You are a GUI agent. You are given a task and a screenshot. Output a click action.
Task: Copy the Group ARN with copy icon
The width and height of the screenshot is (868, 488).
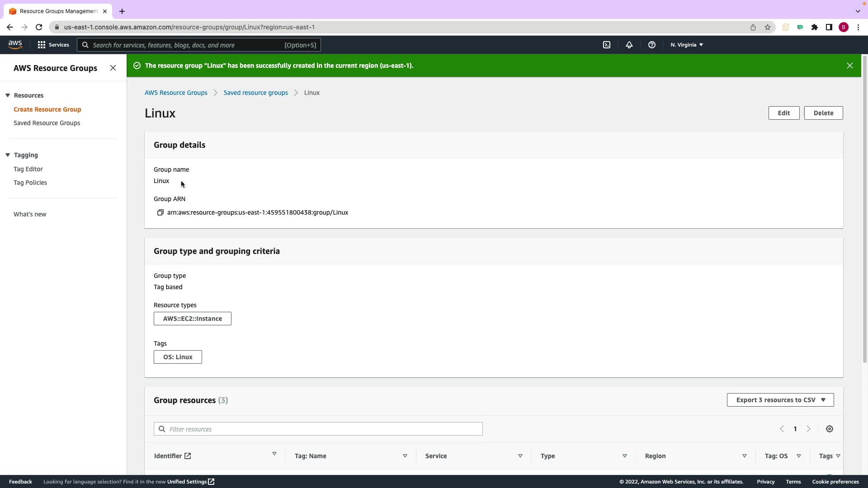[160, 212]
